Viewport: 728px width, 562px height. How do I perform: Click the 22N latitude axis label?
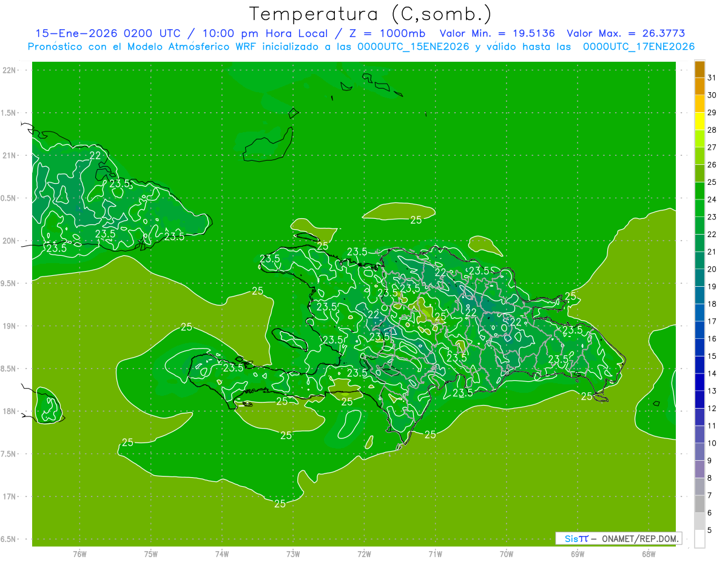[x=8, y=70]
